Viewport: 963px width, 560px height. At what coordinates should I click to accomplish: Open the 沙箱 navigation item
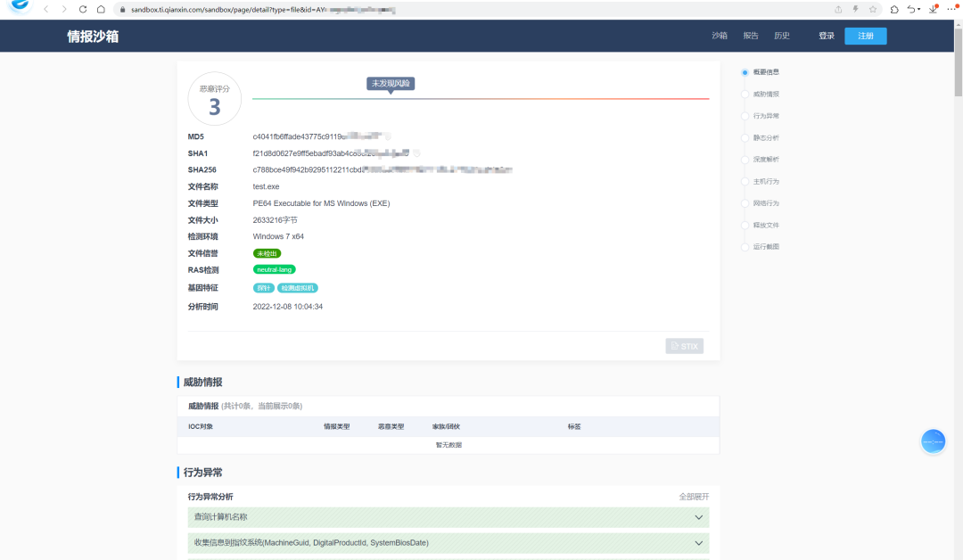coord(720,36)
